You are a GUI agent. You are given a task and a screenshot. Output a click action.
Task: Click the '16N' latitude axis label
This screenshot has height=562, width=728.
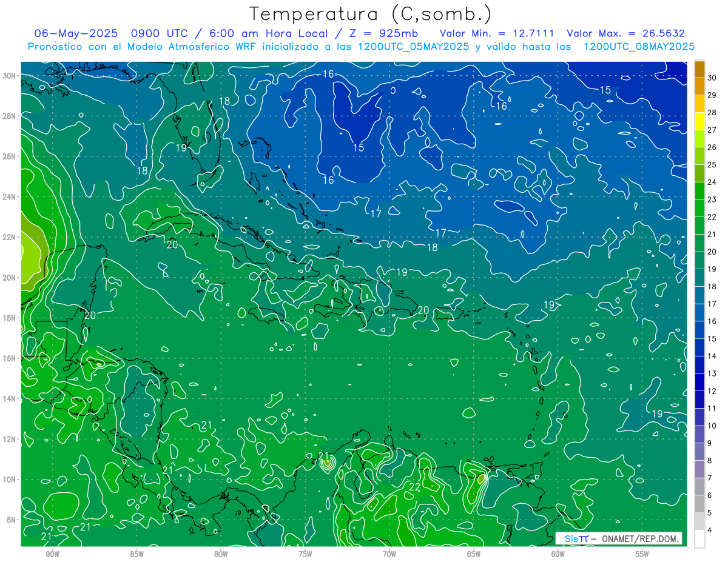(x=10, y=358)
